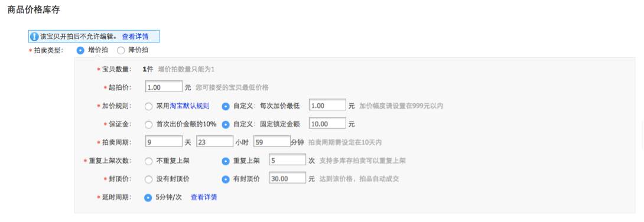Click the relist count 次 field

point(287,161)
